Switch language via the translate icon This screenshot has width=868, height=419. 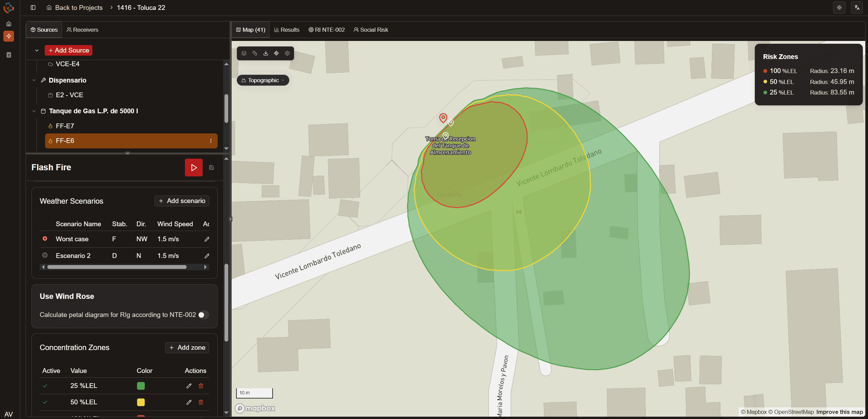pos(857,8)
